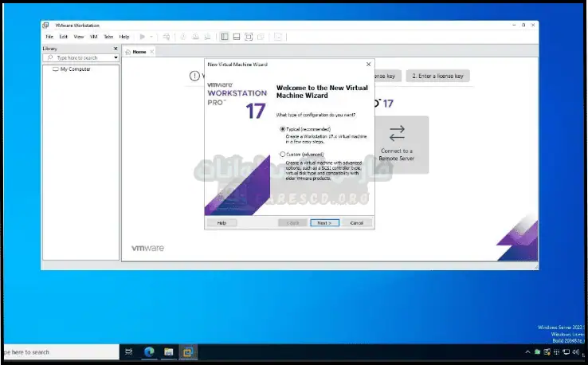Open the power options dropdown arrow
Viewport: 588px width, 365px height.
click(151, 37)
